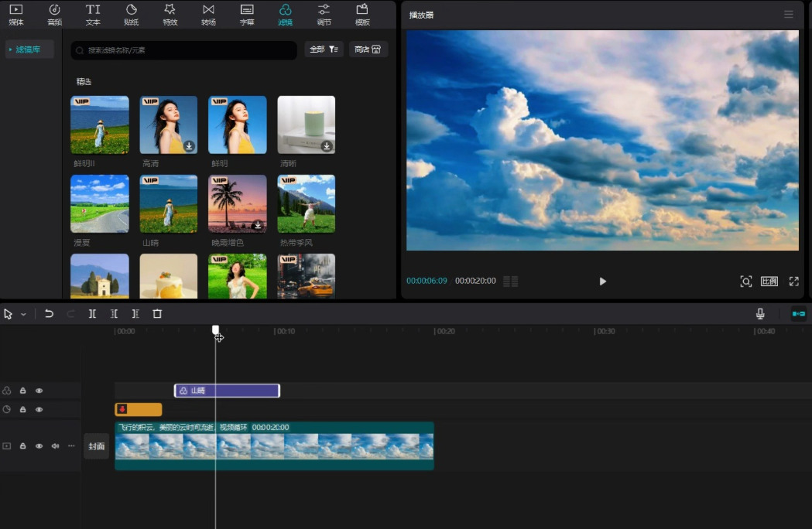812x529 pixels.
Task: Hide the filter track using its eye icon
Action: coord(39,391)
